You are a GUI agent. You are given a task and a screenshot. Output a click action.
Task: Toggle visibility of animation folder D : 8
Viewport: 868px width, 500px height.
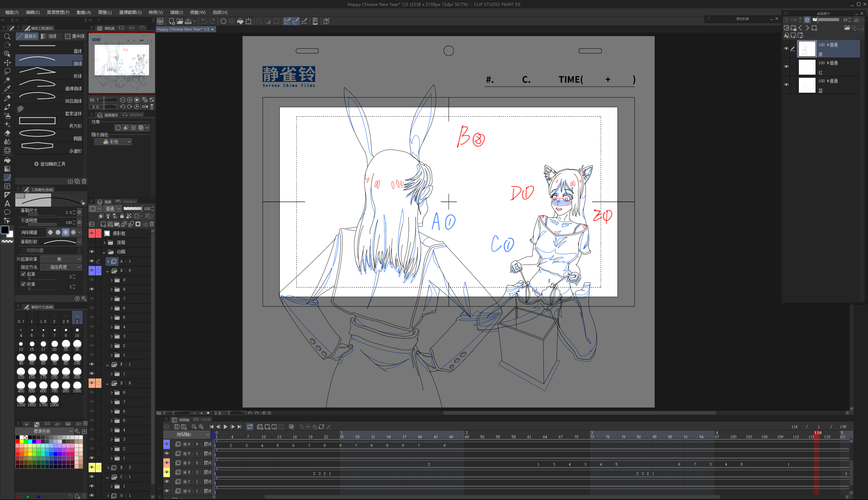(92, 383)
